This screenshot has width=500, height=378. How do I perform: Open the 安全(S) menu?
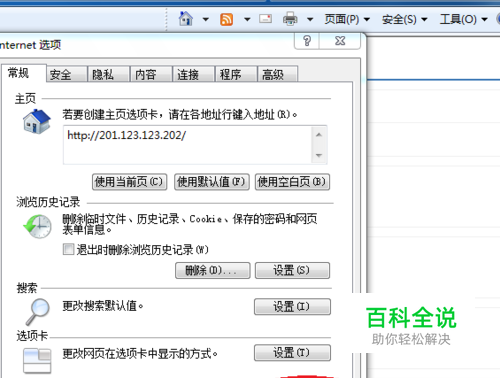(405, 19)
